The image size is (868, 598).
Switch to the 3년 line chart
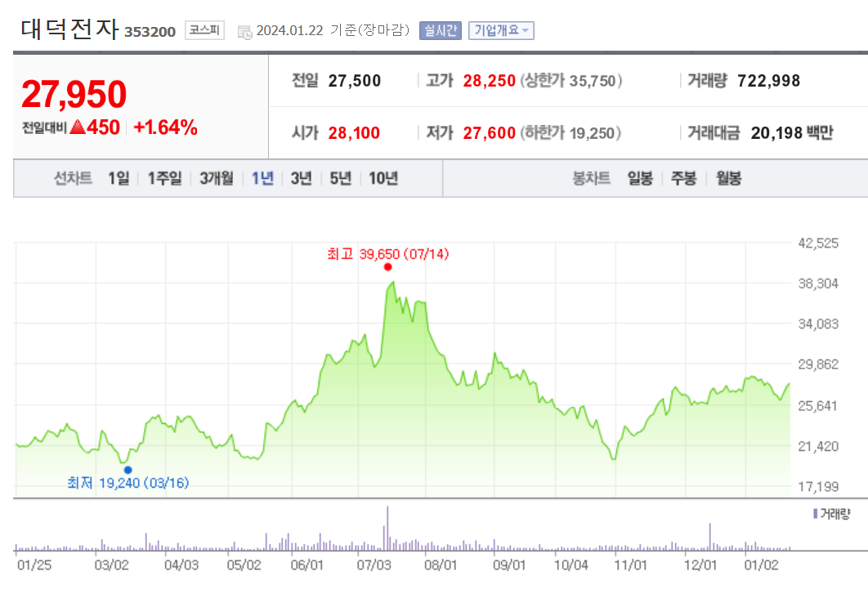click(301, 178)
